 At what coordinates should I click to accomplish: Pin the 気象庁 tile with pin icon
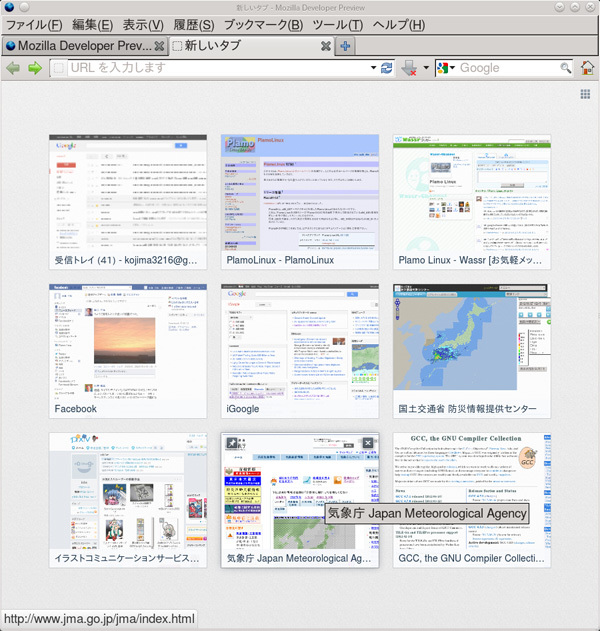232,443
